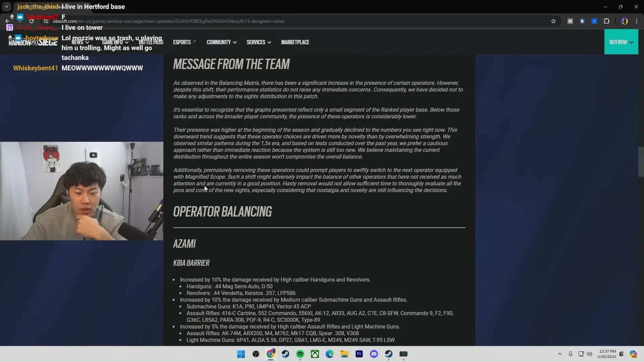Open Discord from the taskbar

point(374,354)
